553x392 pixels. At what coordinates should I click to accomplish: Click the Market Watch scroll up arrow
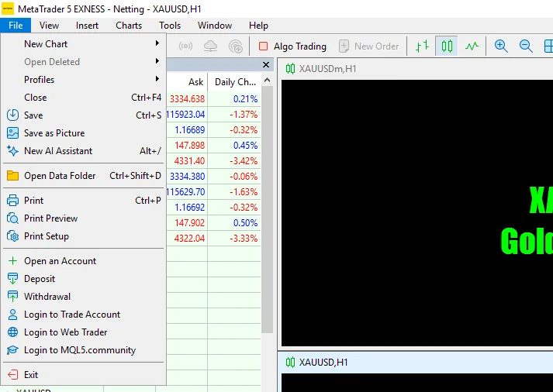pyautogui.click(x=268, y=81)
